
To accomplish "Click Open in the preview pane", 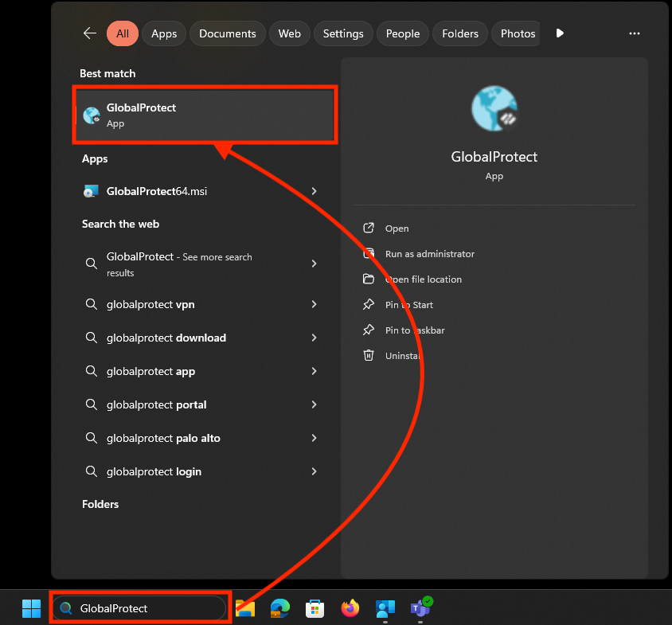I will click(x=397, y=229).
